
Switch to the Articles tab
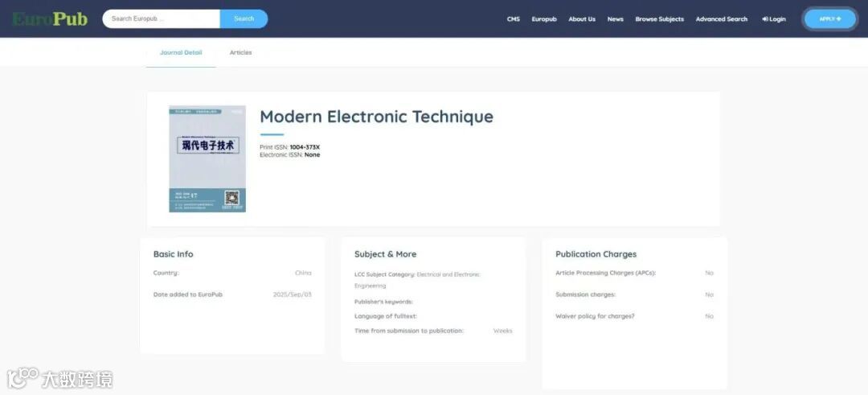(241, 52)
